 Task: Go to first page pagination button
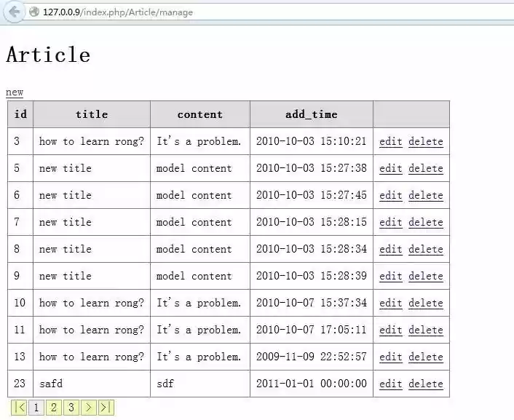(x=19, y=408)
